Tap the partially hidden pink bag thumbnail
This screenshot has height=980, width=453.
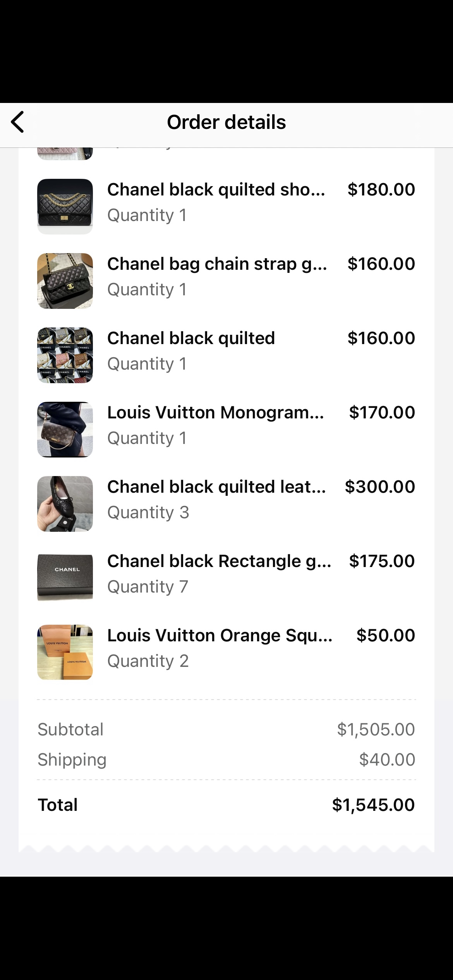pyautogui.click(x=65, y=154)
